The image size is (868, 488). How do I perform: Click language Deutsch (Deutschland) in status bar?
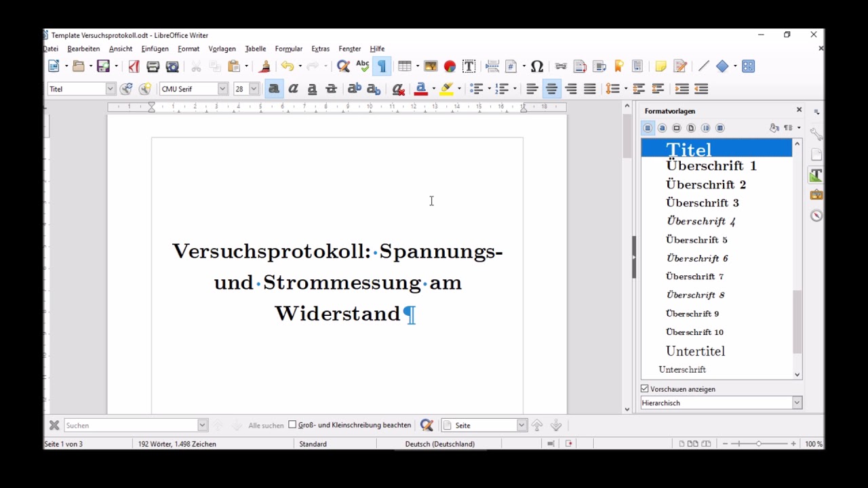(440, 444)
